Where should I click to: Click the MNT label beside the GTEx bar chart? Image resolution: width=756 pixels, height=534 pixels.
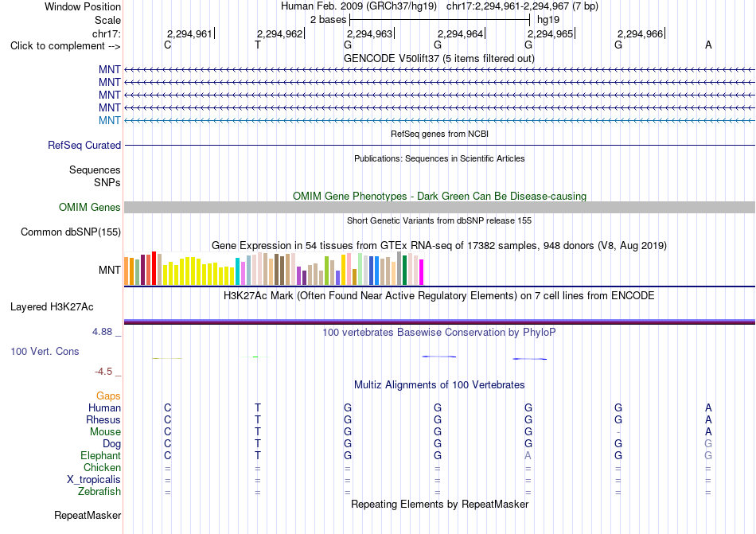(110, 270)
